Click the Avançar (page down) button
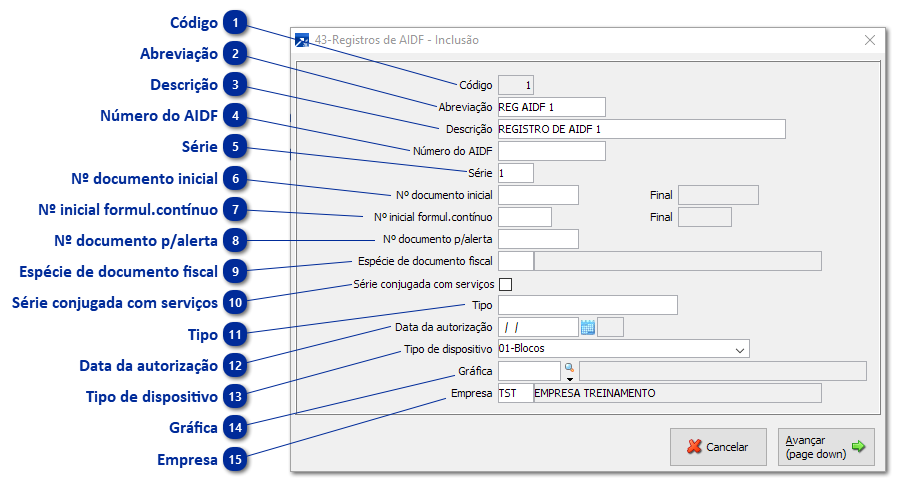899x486 pixels. (x=826, y=447)
